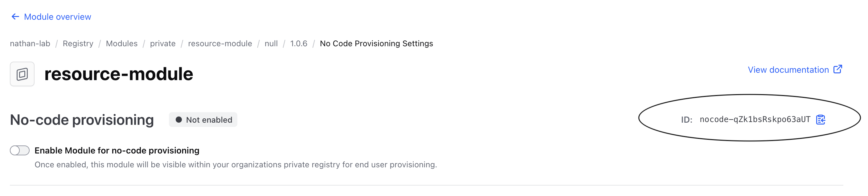Screen dimensions: 868x196
Task: Click the No-code provisioning heading
Action: point(82,120)
